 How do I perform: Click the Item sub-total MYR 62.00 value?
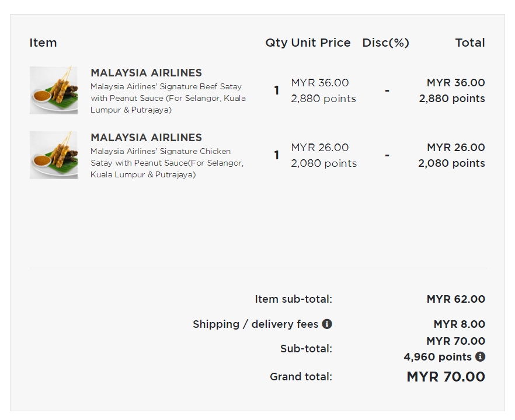[455, 299]
